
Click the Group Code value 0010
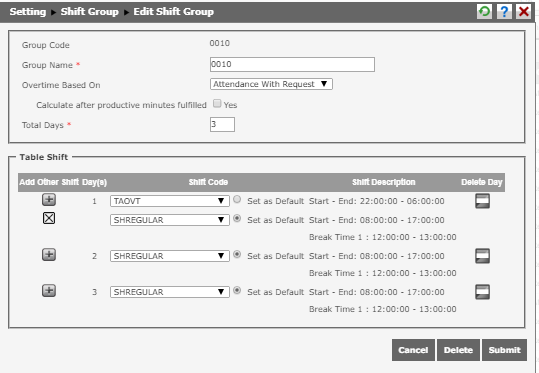220,43
